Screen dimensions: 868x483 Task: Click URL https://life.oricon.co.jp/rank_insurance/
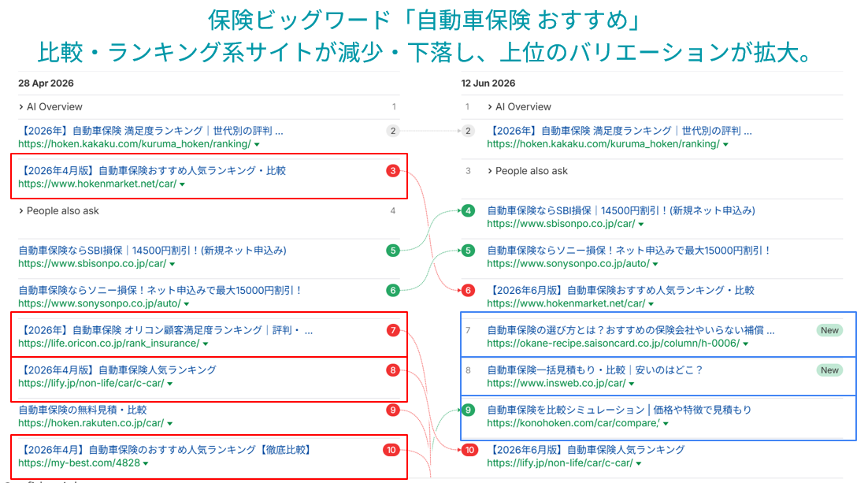[109, 344]
